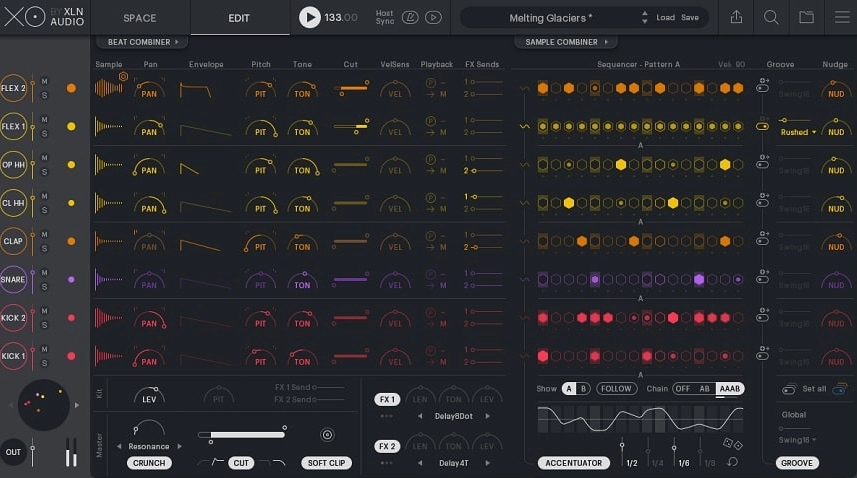Expand the SAMPLE COMBINER panel
The image size is (857, 478).
pos(566,42)
